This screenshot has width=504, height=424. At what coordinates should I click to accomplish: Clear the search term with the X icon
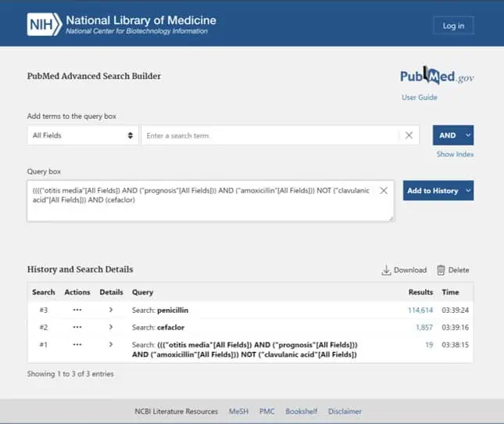point(409,135)
